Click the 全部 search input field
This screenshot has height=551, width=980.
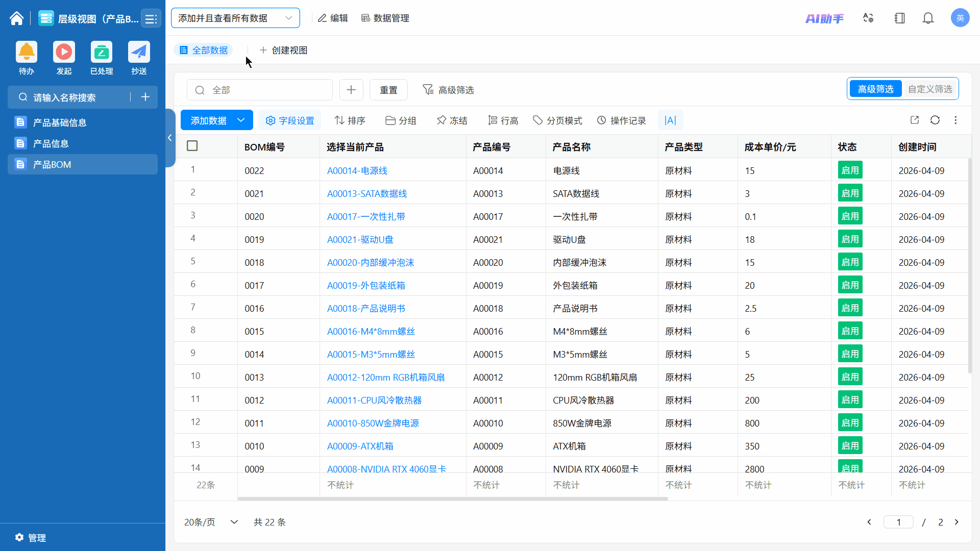[265, 90]
